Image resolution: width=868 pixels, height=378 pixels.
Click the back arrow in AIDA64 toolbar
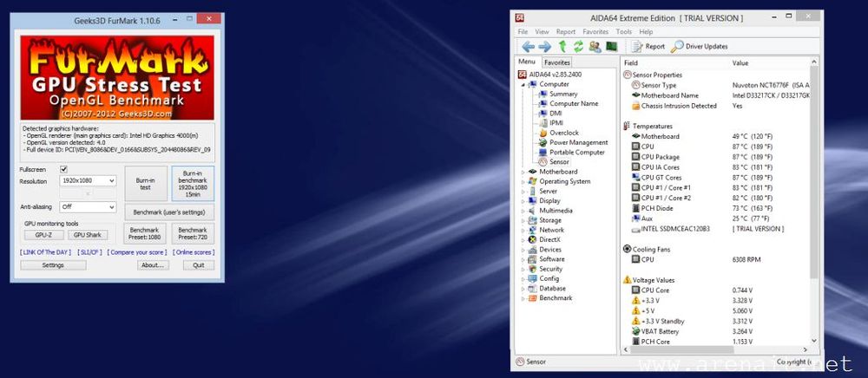click(527, 46)
